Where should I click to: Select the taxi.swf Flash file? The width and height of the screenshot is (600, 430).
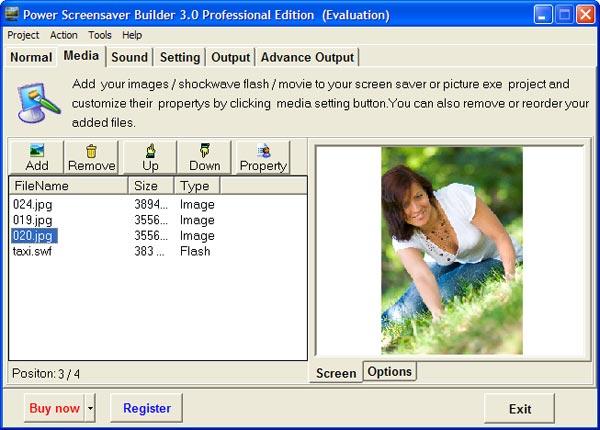point(32,251)
